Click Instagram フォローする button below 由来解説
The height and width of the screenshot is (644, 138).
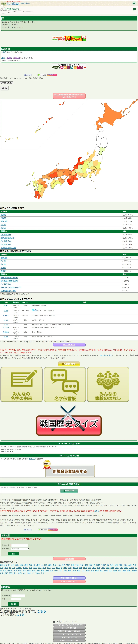pyautogui.click(x=52, y=75)
